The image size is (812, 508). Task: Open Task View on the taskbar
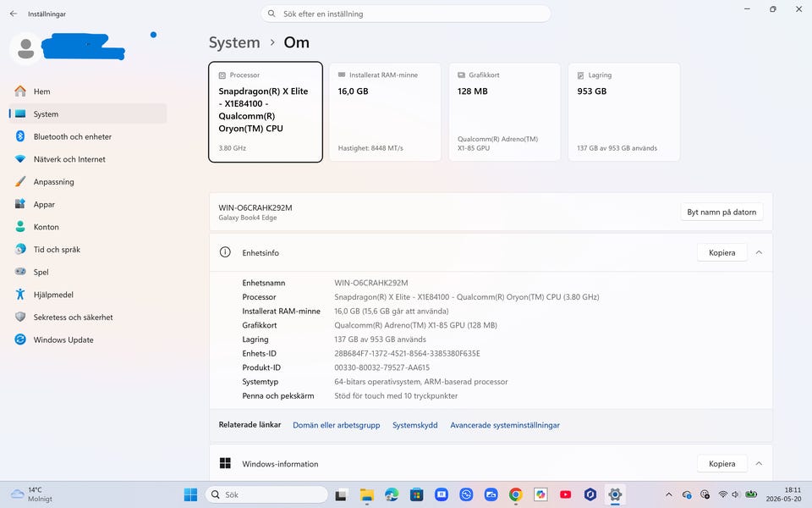tap(341, 494)
